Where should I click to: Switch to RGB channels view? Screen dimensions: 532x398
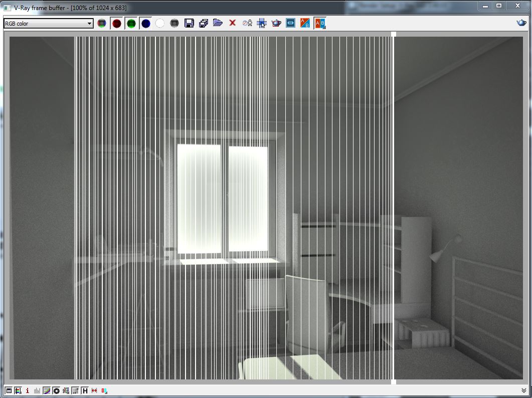pos(102,23)
